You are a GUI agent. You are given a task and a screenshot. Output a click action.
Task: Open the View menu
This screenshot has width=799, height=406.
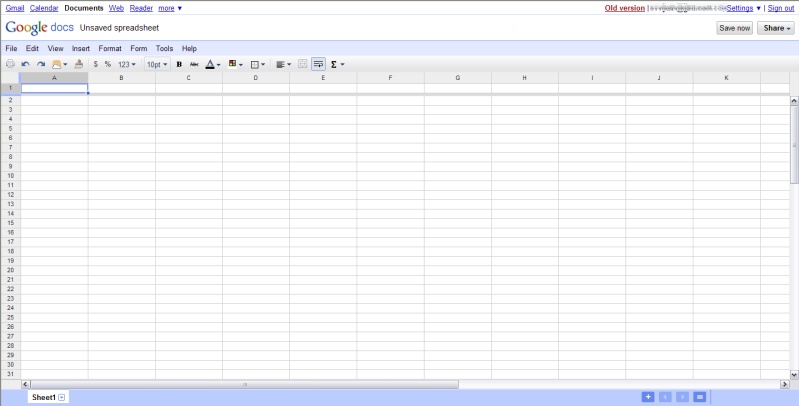pos(56,48)
